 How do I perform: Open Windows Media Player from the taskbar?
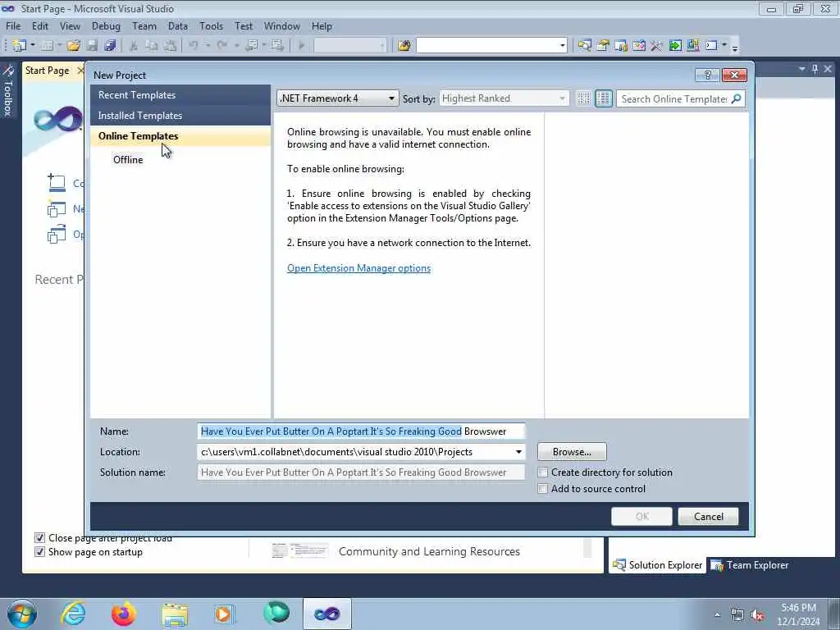224,614
